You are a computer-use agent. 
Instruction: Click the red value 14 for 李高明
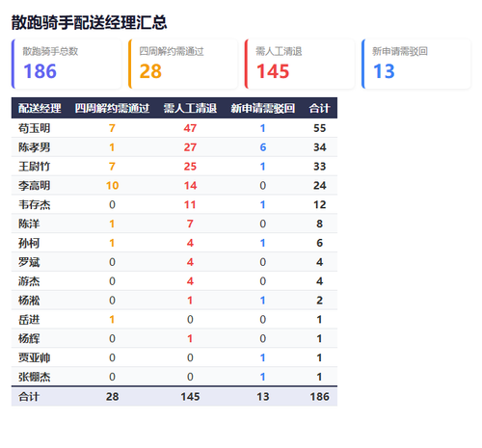coord(190,186)
